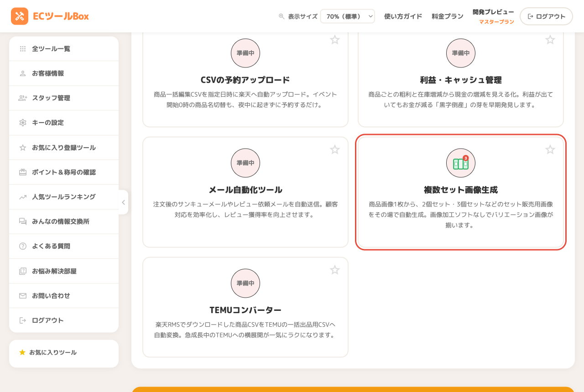Click the お客様情報 person icon
Viewport: 584px width, 392px height.
coord(23,73)
